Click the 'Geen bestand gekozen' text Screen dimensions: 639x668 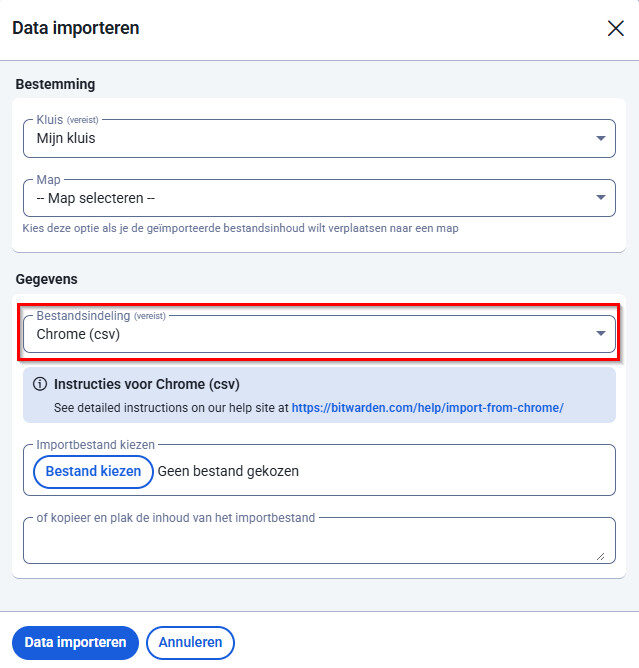pos(228,471)
